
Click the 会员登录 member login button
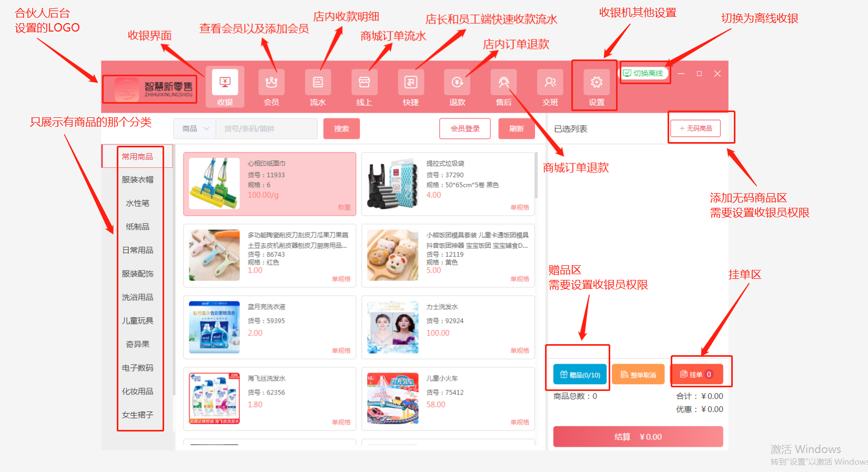[465, 128]
